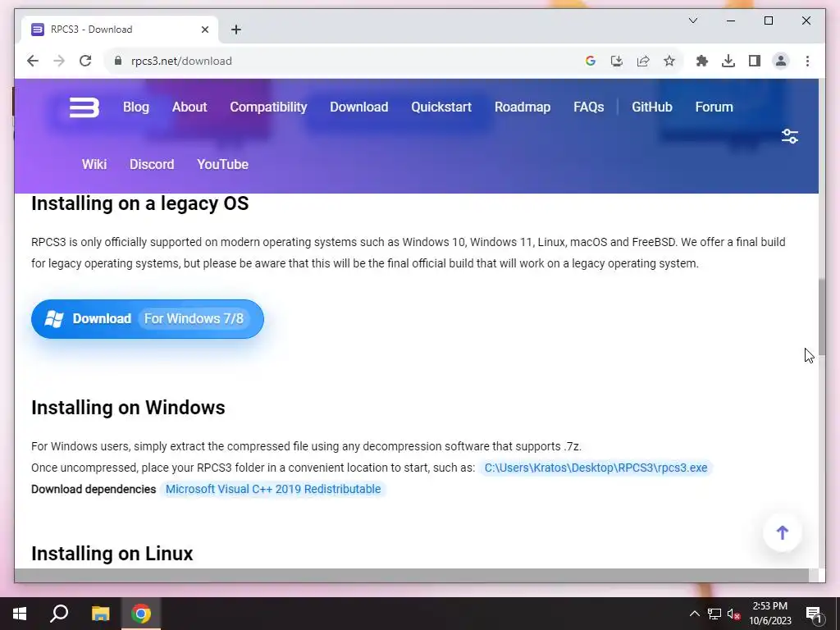
Task: Open the tab search chevron in title bar
Action: pyautogui.click(x=692, y=21)
